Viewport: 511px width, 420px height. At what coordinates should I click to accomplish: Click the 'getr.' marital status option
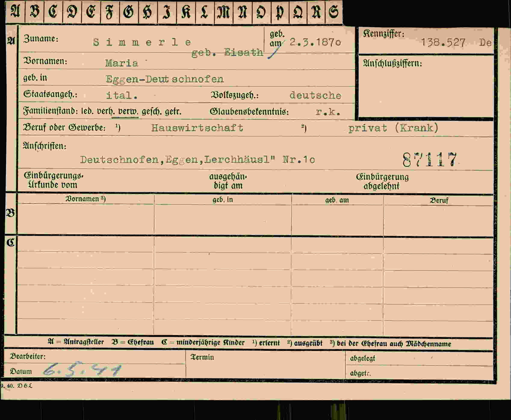tap(173, 112)
